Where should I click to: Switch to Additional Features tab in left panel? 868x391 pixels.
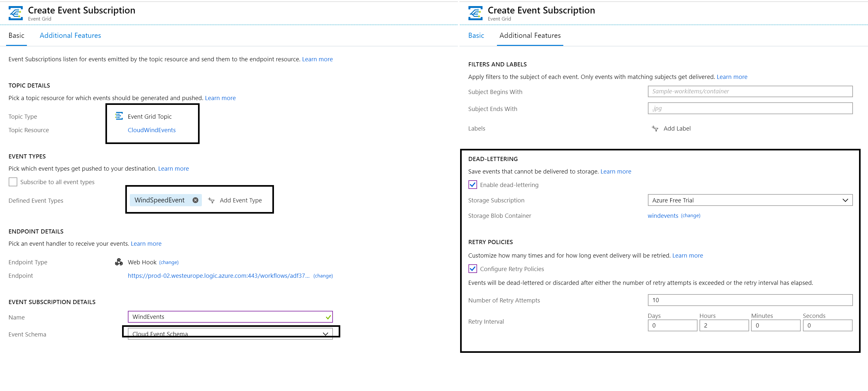(70, 35)
